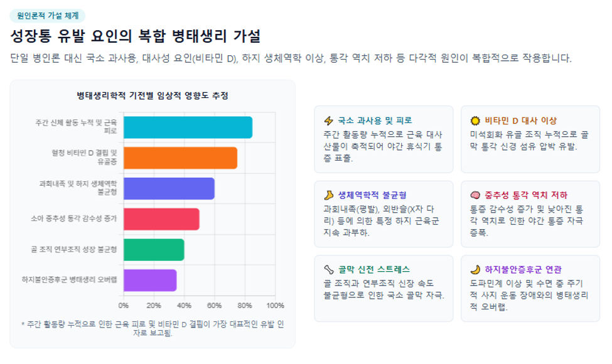Click the lightning bolt icon beside 국소 과사용 및 피로
The image size is (612, 364).
point(329,120)
